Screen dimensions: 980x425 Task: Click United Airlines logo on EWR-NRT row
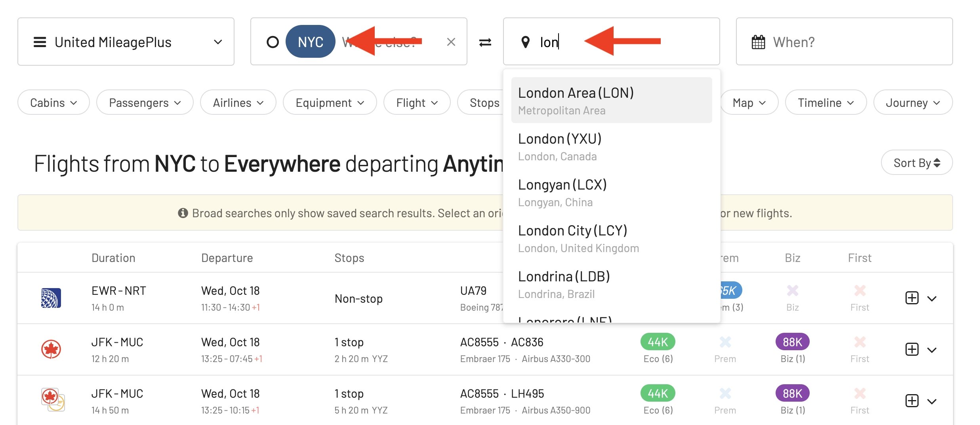click(x=51, y=298)
